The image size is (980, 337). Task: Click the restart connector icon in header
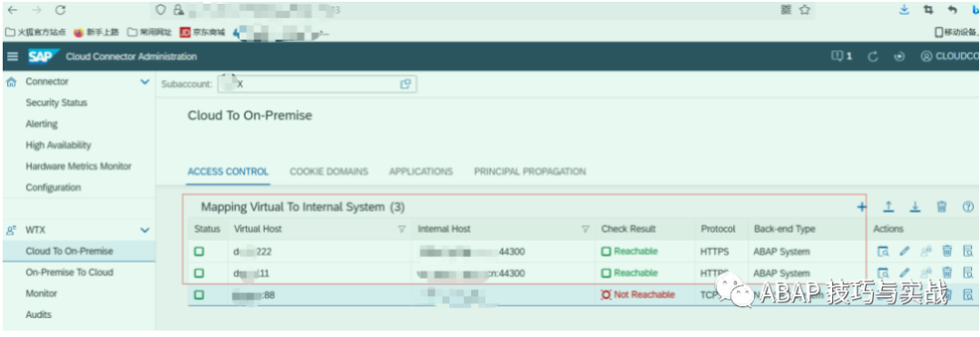pyautogui.click(x=899, y=56)
